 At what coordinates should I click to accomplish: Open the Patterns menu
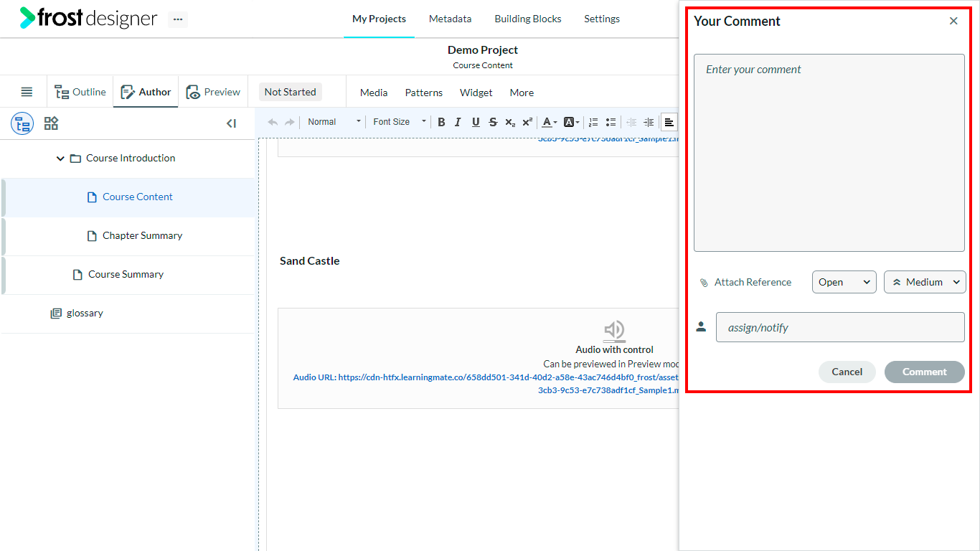(424, 93)
